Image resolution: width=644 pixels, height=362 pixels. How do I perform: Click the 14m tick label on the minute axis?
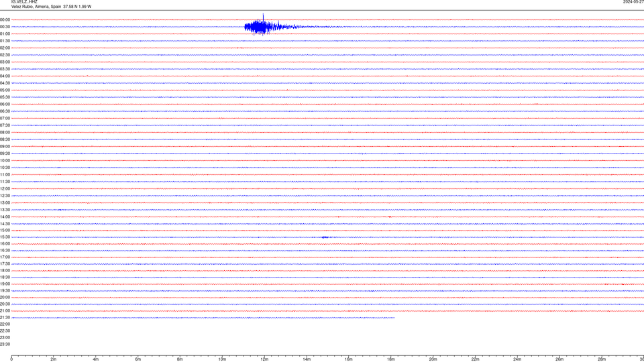307,359
